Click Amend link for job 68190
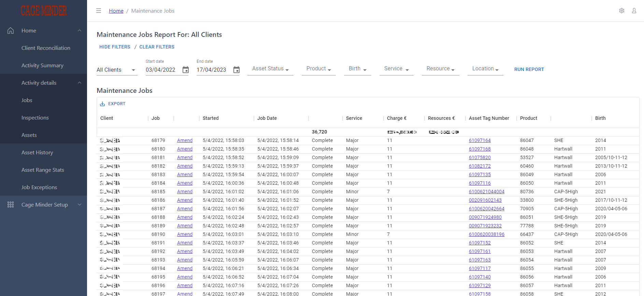The width and height of the screenshot is (644, 296). (x=185, y=234)
